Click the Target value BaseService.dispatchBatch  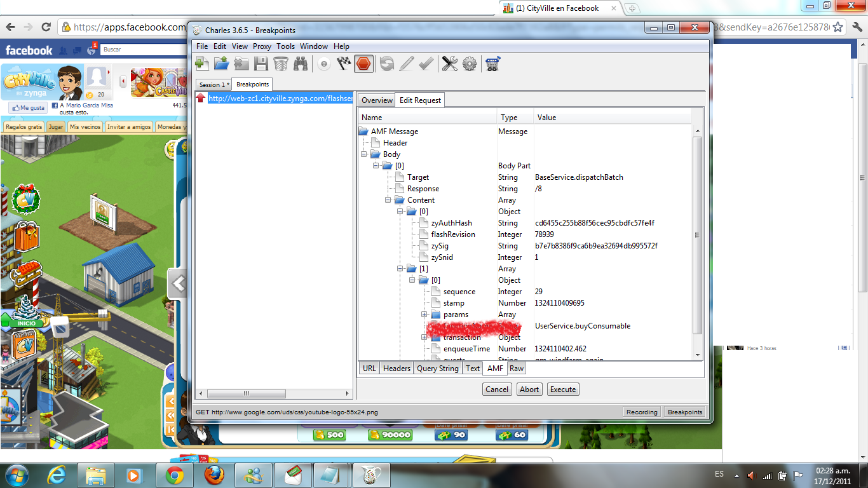(x=579, y=177)
